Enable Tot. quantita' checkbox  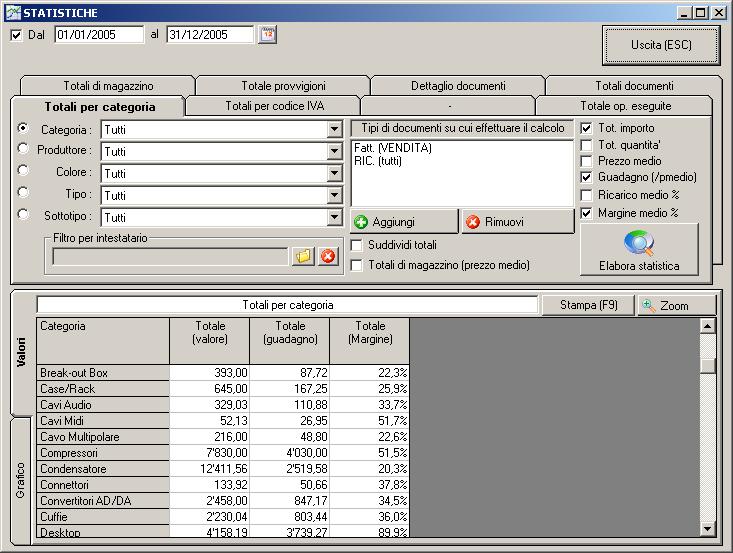[x=586, y=145]
